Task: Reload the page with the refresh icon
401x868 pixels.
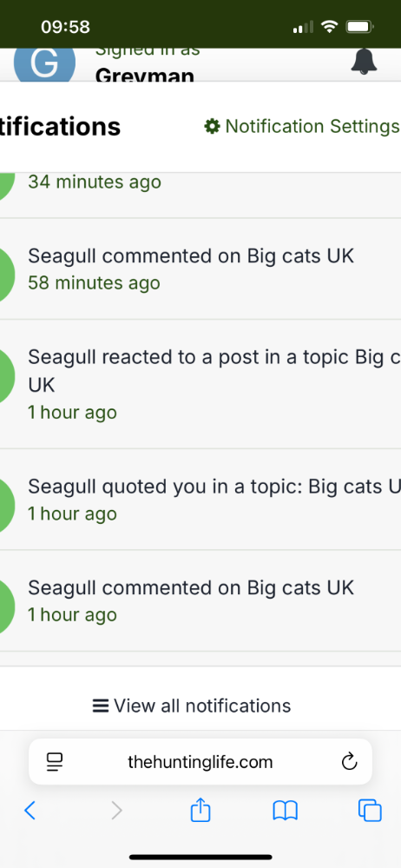Action: tap(349, 762)
